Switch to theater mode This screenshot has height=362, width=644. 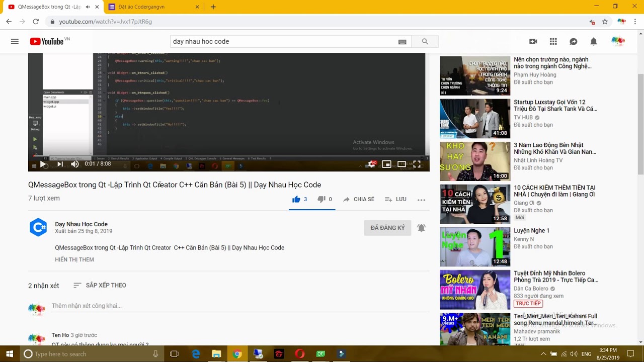[401, 164]
